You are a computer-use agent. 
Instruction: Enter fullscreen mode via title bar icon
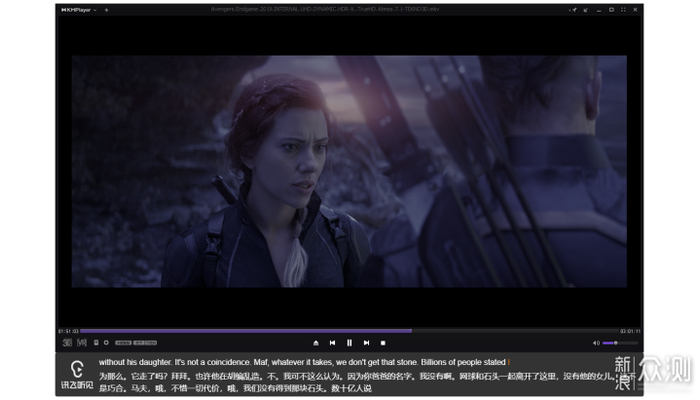(x=623, y=10)
